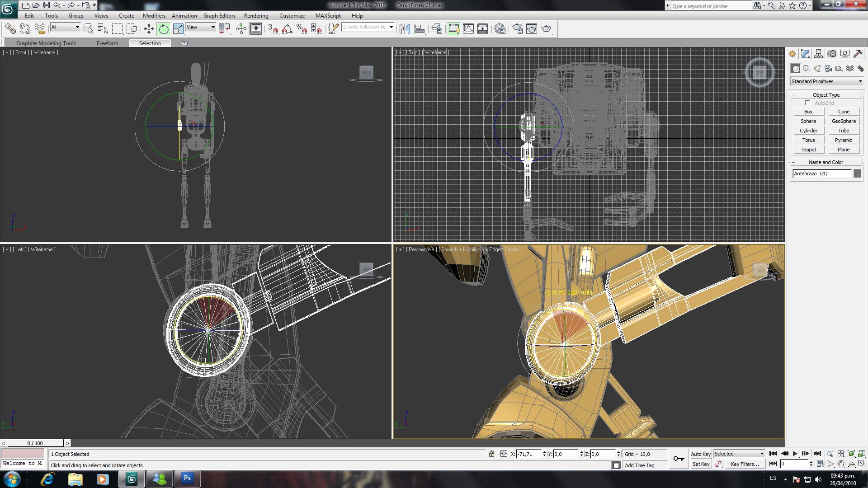The width and height of the screenshot is (868, 488).
Task: Switch to the Freeform ribbon tab
Action: point(107,43)
